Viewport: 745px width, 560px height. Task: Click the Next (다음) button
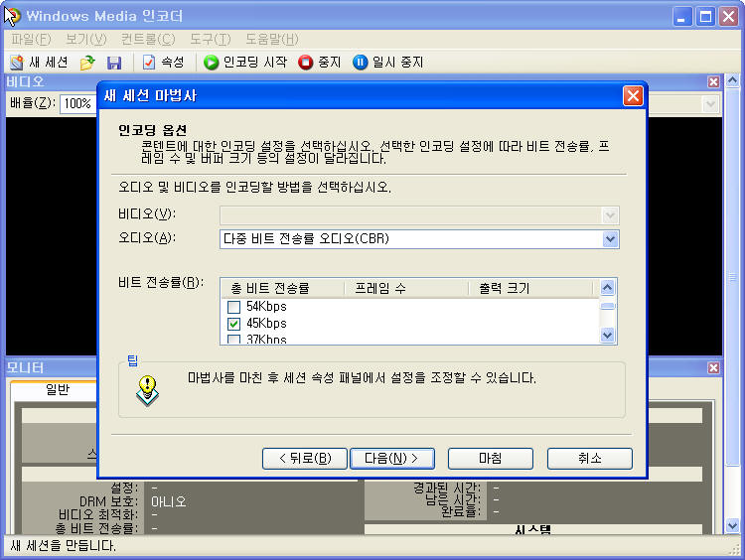(392, 459)
